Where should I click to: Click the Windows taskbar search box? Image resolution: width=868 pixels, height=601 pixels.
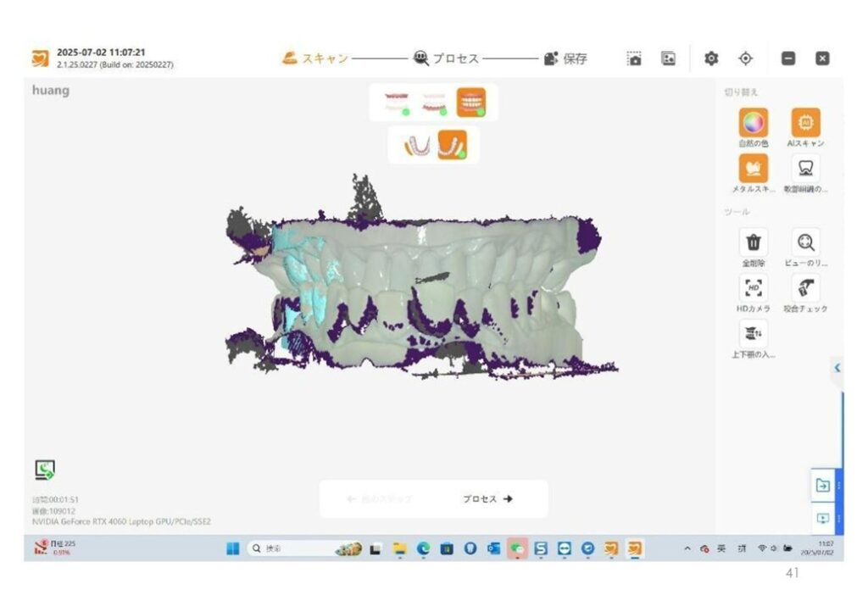click(288, 548)
